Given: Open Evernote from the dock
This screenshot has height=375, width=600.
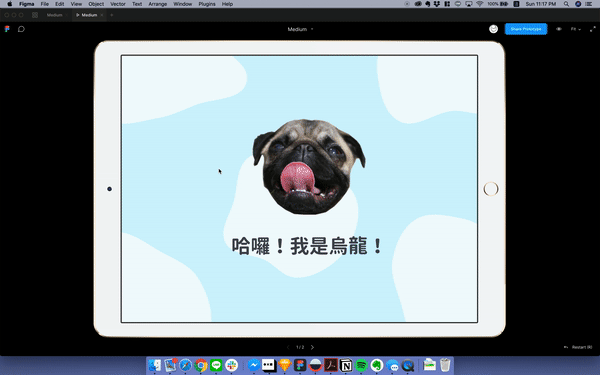Looking at the screenshot, I should (x=377, y=365).
